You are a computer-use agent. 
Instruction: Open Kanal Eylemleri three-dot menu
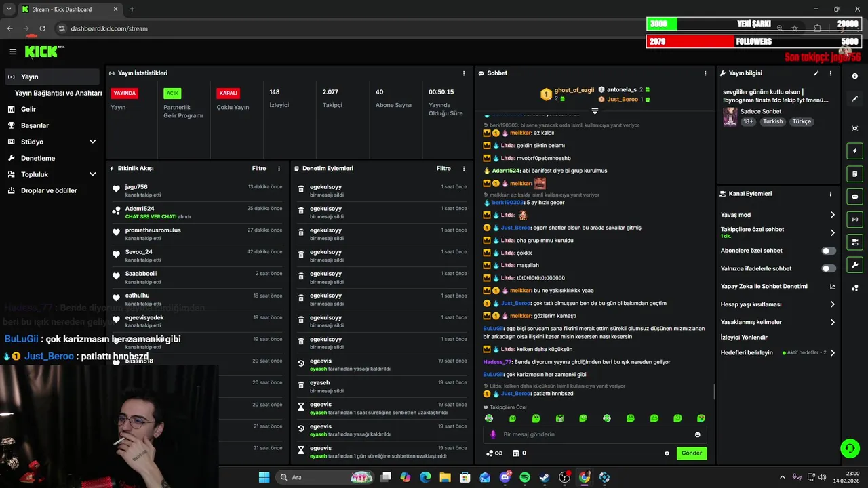coord(830,194)
